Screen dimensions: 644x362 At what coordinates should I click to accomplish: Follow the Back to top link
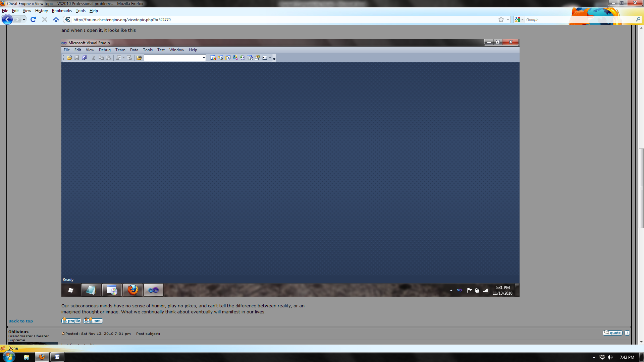coord(20,321)
